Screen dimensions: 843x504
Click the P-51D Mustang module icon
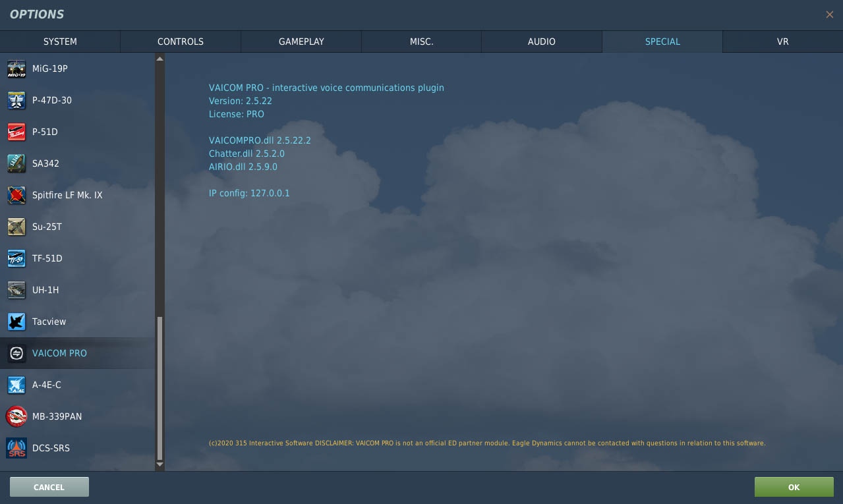coord(16,132)
